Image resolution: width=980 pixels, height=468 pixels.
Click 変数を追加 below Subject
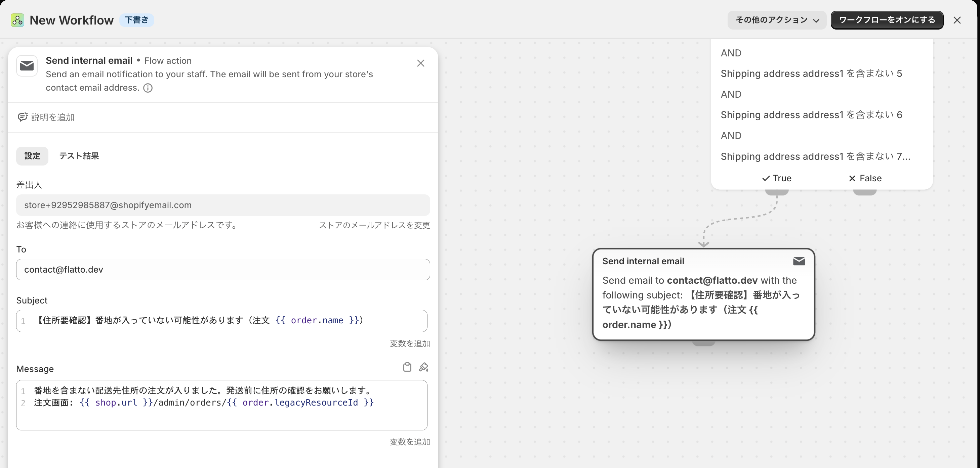[x=410, y=343]
